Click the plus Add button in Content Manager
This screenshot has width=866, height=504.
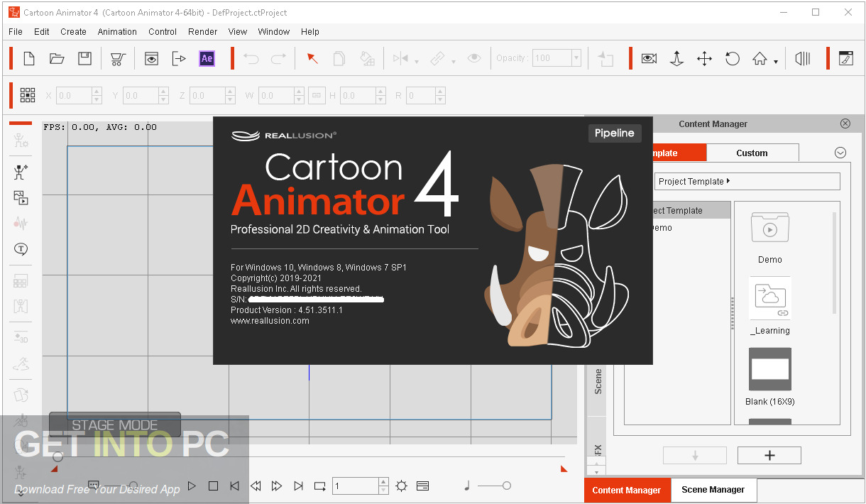pos(769,456)
